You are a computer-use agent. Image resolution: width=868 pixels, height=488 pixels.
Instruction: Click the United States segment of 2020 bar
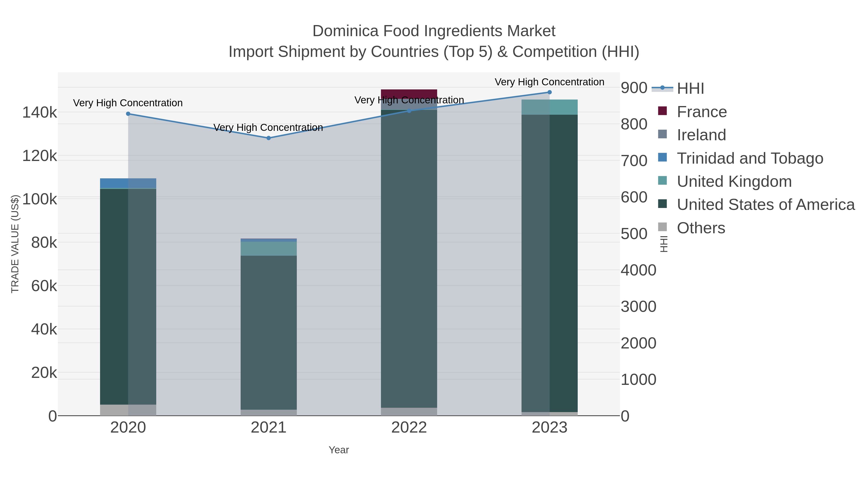coord(128,297)
